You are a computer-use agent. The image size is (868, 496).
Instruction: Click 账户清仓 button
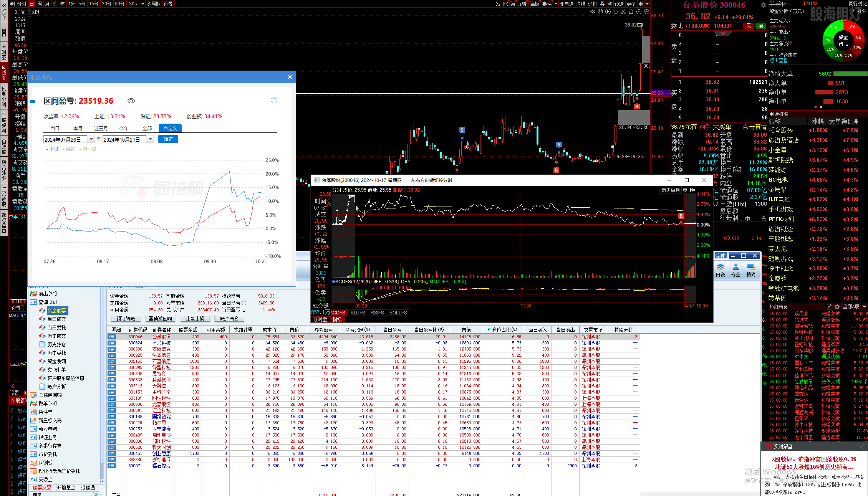229,319
